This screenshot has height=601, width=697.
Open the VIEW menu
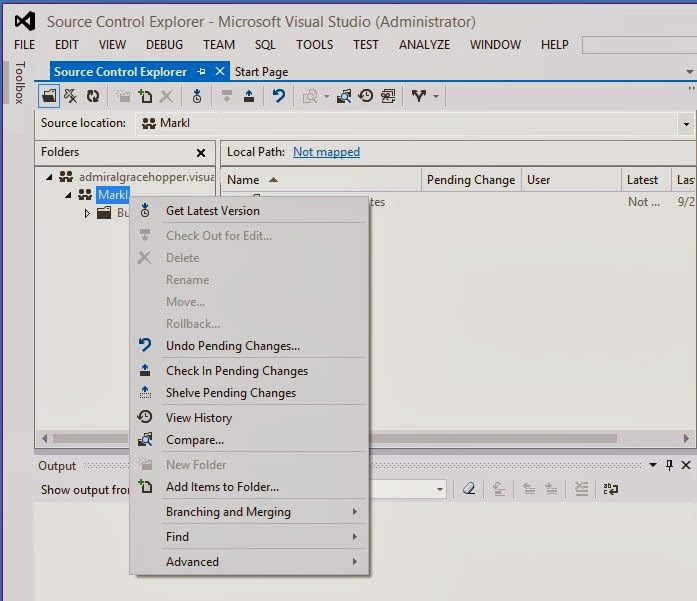(x=112, y=45)
